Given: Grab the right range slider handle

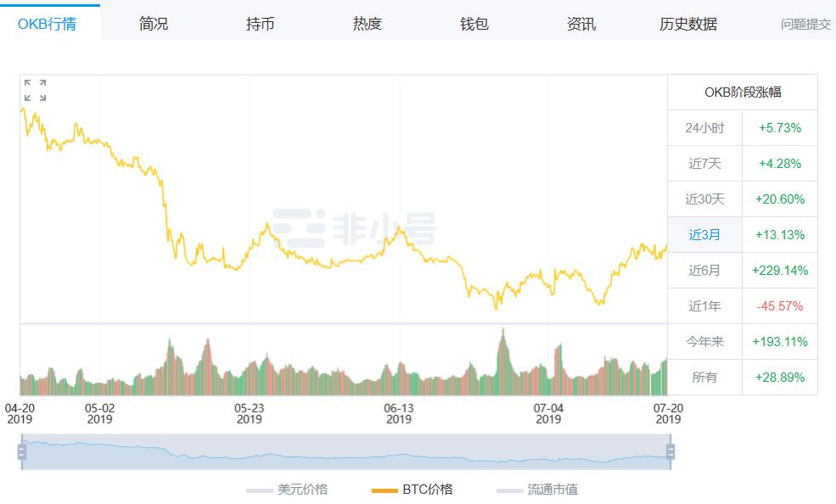Looking at the screenshot, I should click(670, 451).
